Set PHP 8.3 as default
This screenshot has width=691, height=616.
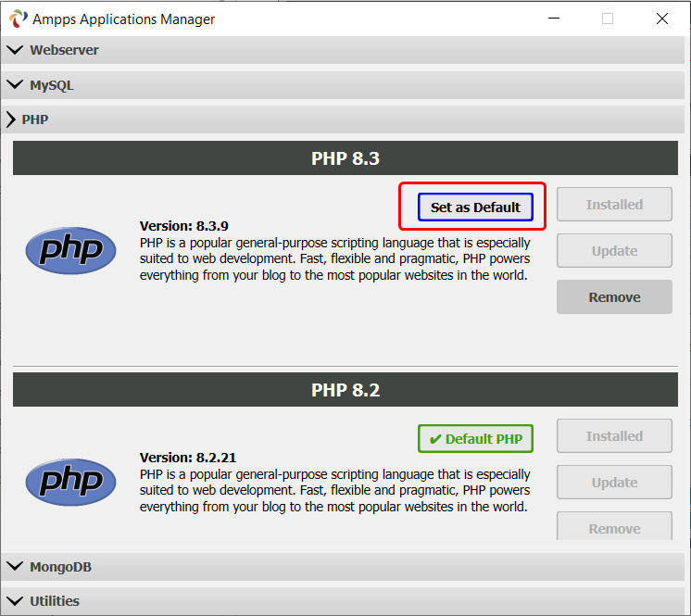475,207
